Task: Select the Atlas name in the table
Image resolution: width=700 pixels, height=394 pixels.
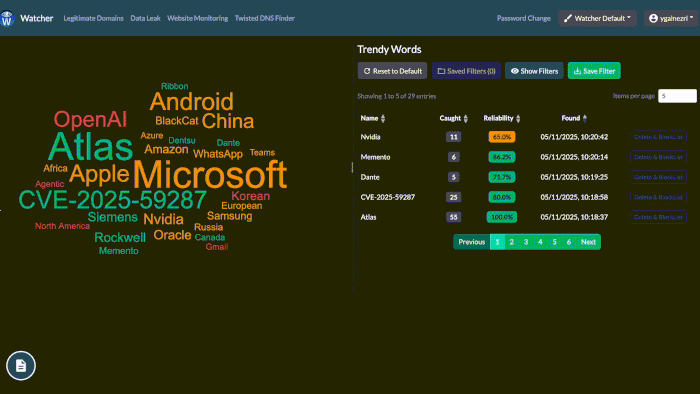Action: tap(368, 217)
